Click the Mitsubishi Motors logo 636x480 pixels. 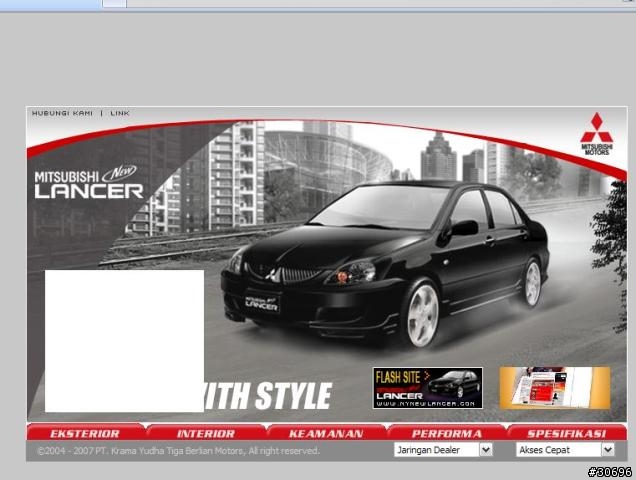pyautogui.click(x=596, y=134)
